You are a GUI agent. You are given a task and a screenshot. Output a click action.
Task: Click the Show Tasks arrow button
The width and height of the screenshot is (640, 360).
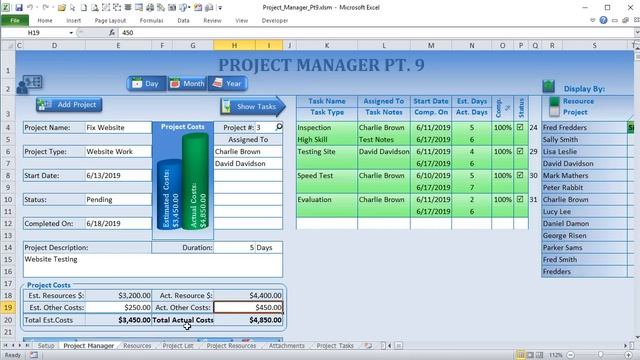pos(253,107)
